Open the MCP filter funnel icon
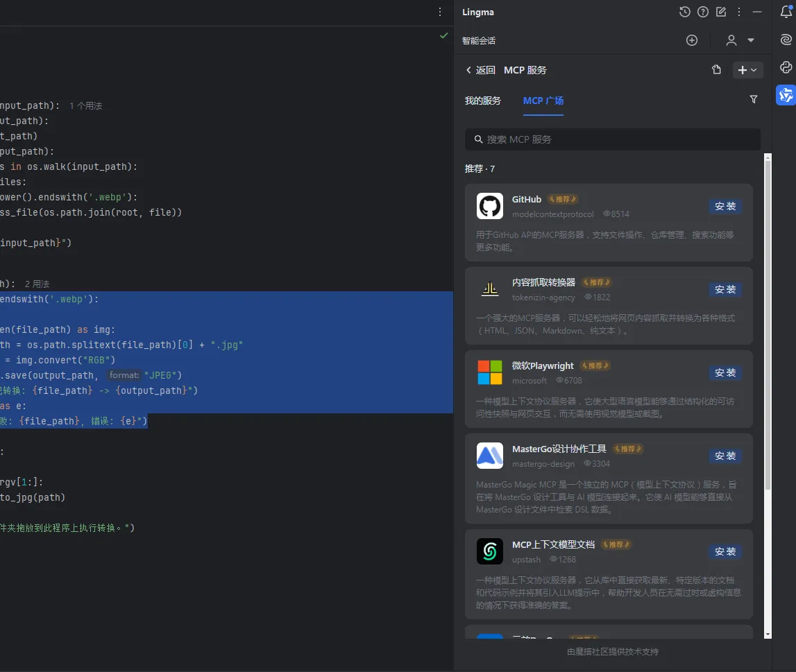The image size is (796, 672). (x=754, y=99)
